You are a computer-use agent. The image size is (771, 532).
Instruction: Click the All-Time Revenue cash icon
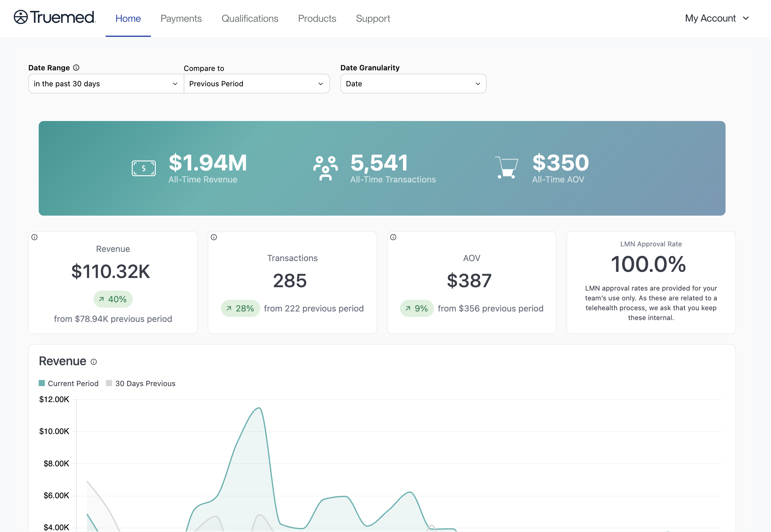pos(144,168)
